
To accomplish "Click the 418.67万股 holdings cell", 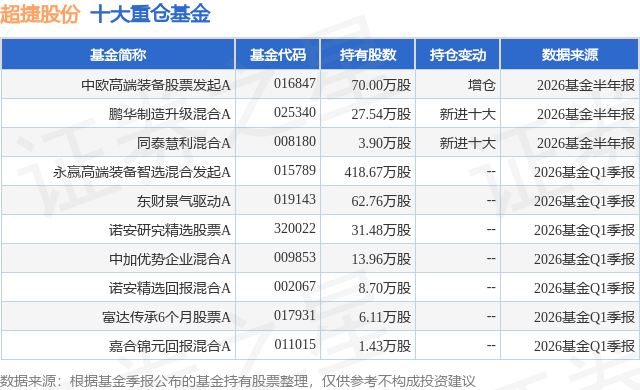I will point(378,172).
